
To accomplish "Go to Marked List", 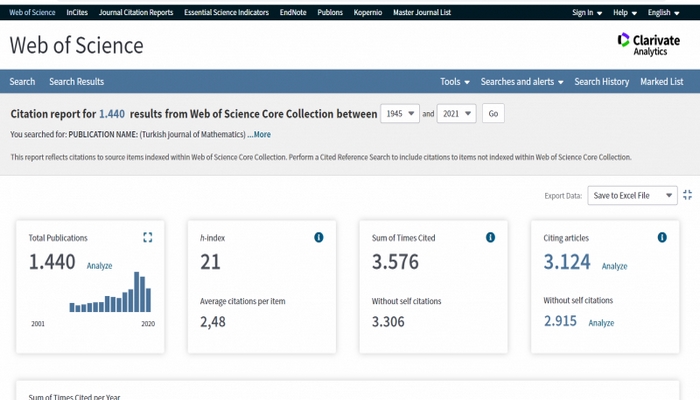I will [662, 82].
